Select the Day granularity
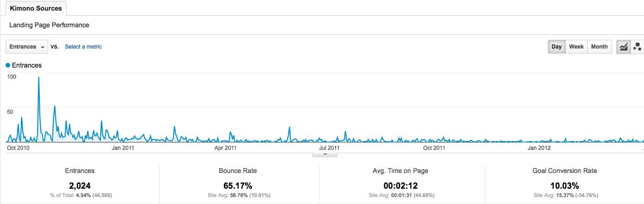Viewport: 644px width, 204px height. (x=557, y=47)
